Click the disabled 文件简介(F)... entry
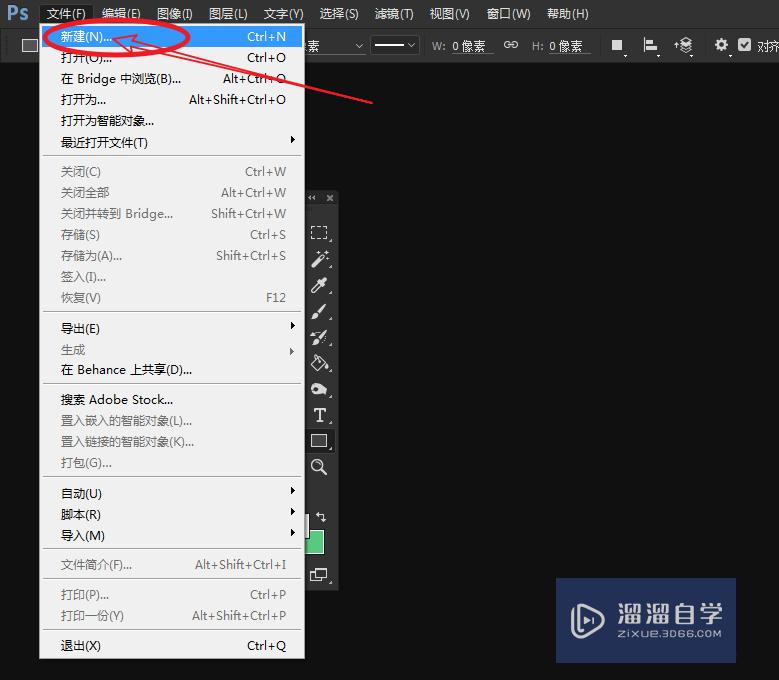Viewport: 779px width, 680px height. pos(172,564)
